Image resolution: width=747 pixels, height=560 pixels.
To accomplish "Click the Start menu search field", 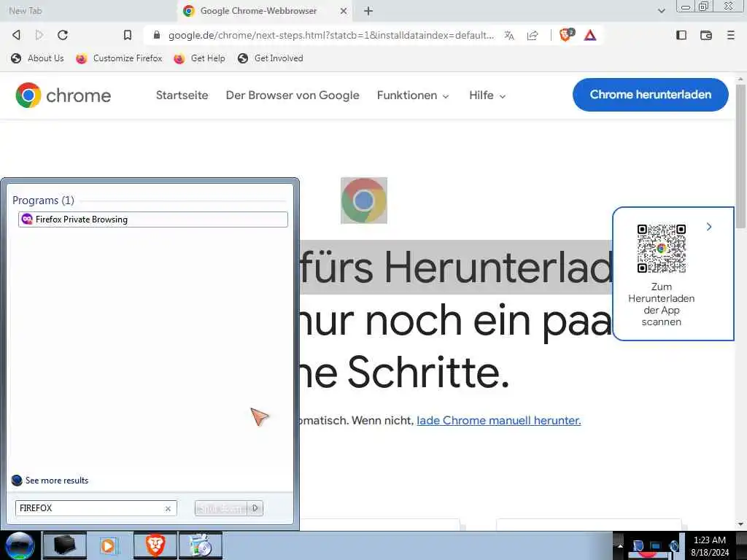I will [90, 508].
